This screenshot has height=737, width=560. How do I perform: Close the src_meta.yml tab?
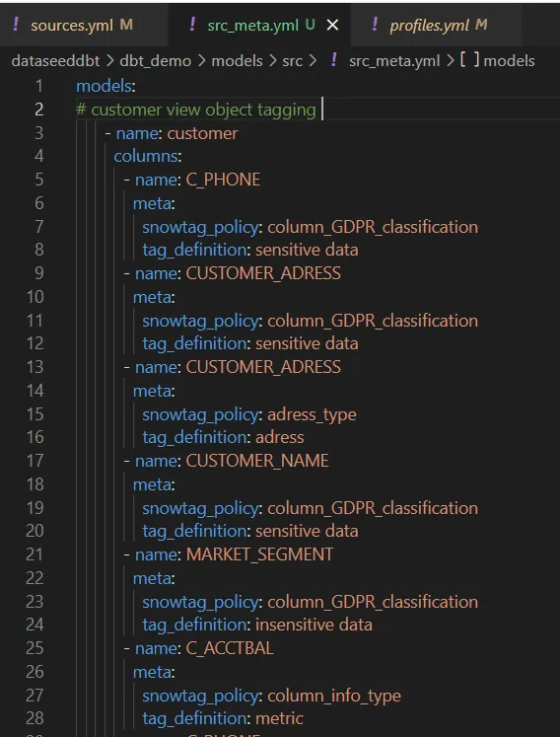[x=332, y=25]
